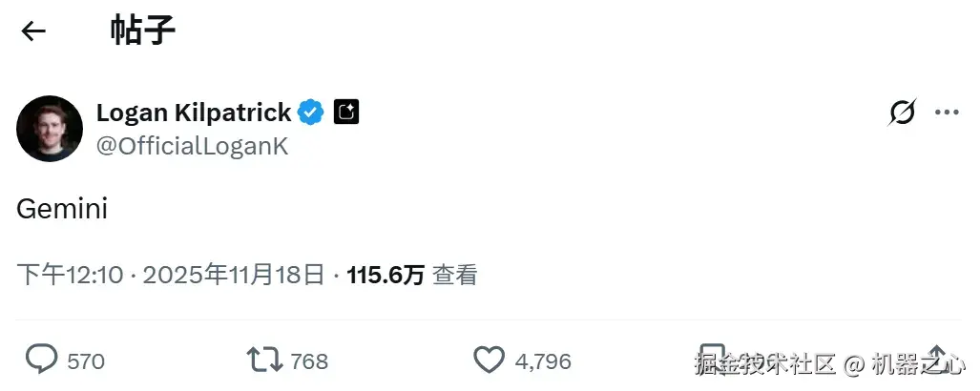The width and height of the screenshot is (980, 391).
Task: Click the 115.6万 查看 view count
Action: [411, 276]
